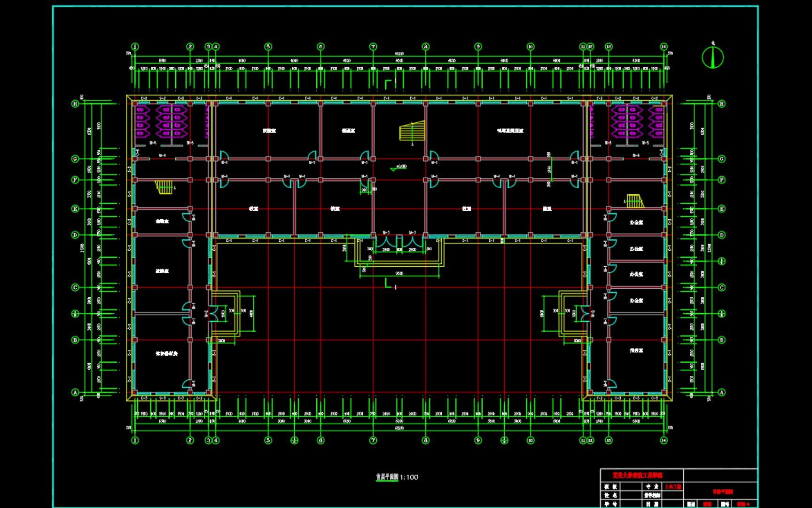This screenshot has width=812, height=508.
Task: Select grid axis bubble 9 below the plan
Action: (478, 440)
